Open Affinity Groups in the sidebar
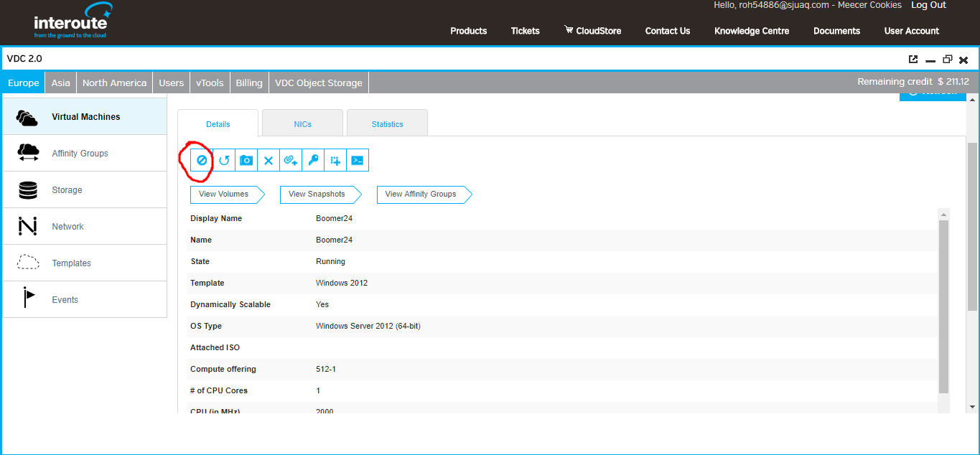Screen dimensions: 980x455 (85, 153)
